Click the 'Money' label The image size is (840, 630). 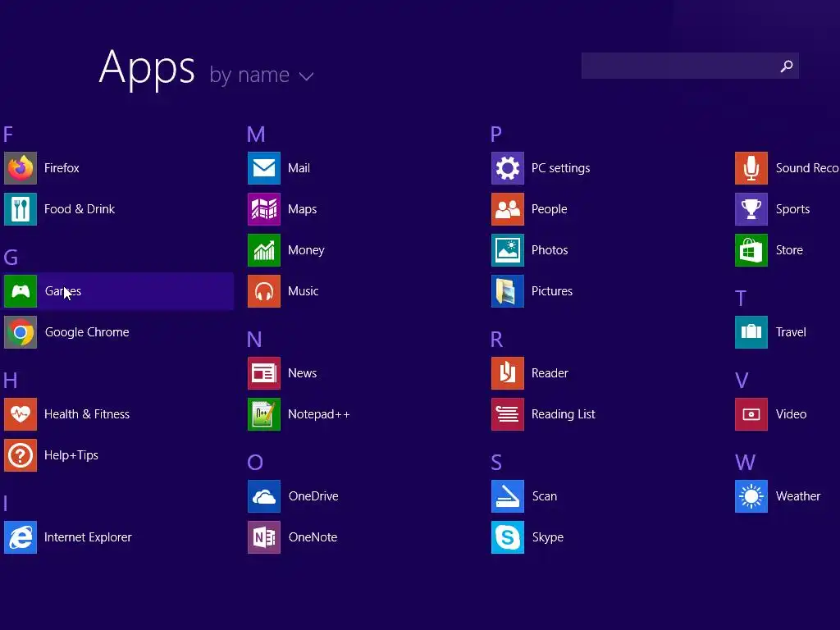pyautogui.click(x=306, y=250)
